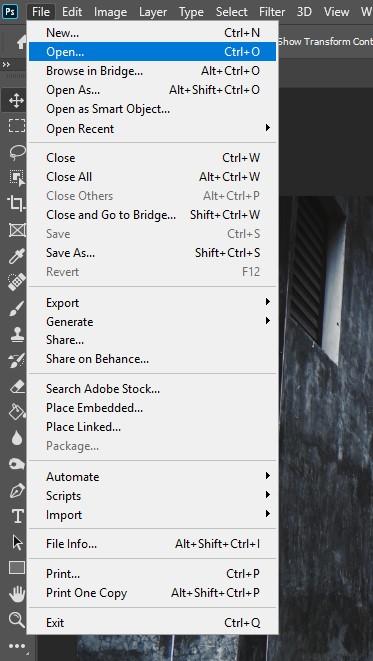The width and height of the screenshot is (373, 661).
Task: Open the Filter menu
Action: (272, 12)
